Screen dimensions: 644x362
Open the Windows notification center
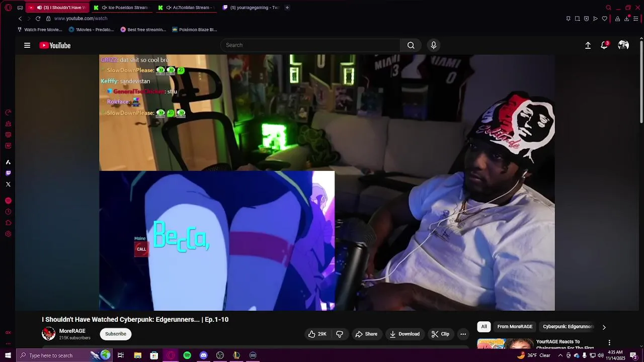click(x=633, y=355)
